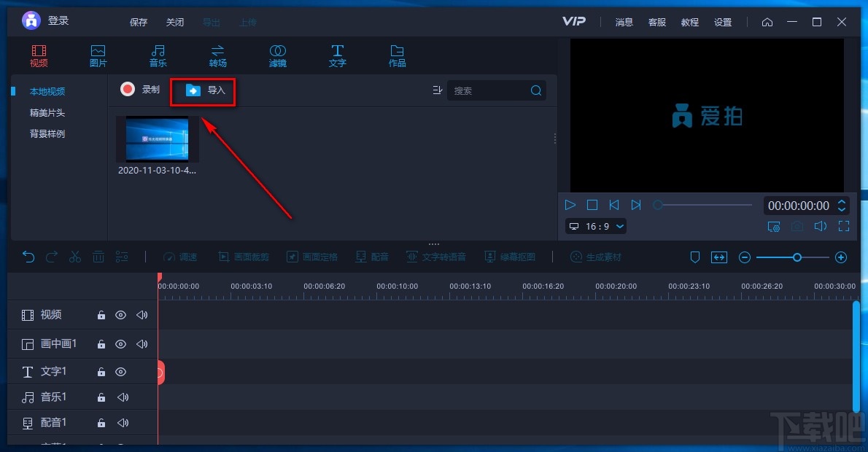Image resolution: width=868 pixels, height=452 pixels.
Task: Open the 视频 (Video) tab
Action: click(x=39, y=56)
